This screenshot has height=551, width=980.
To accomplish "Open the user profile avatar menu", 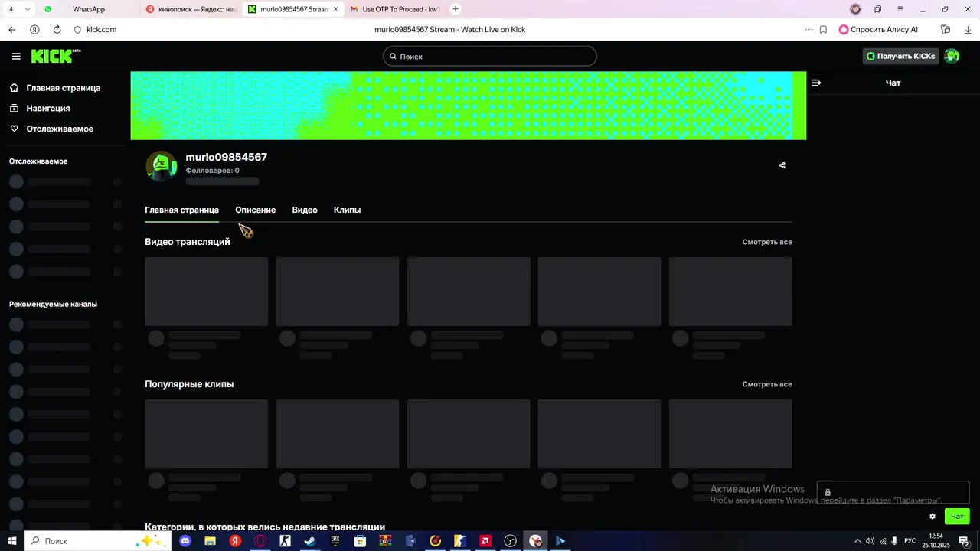I will pos(952,56).
